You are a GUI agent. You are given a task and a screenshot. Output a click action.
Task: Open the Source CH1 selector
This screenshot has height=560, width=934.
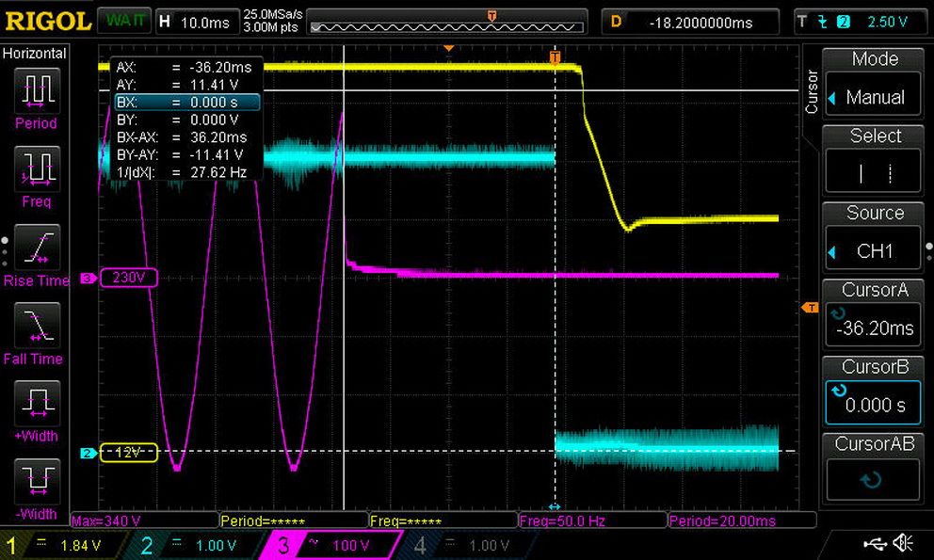[x=873, y=237]
